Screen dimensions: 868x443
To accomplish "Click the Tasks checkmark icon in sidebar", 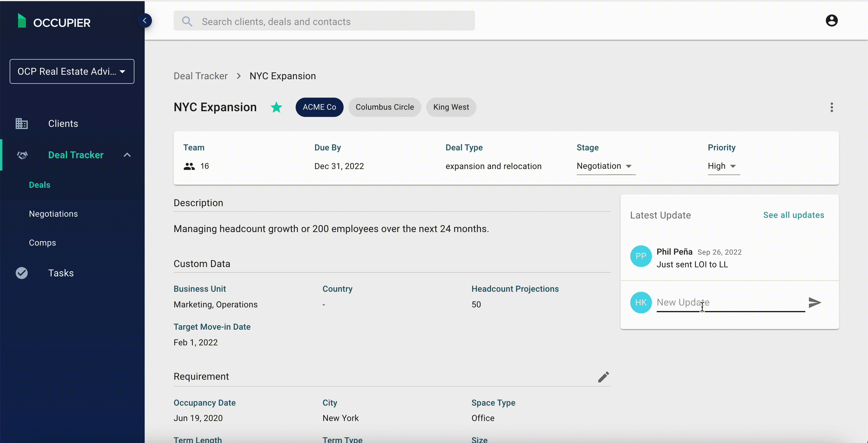I will point(22,273).
